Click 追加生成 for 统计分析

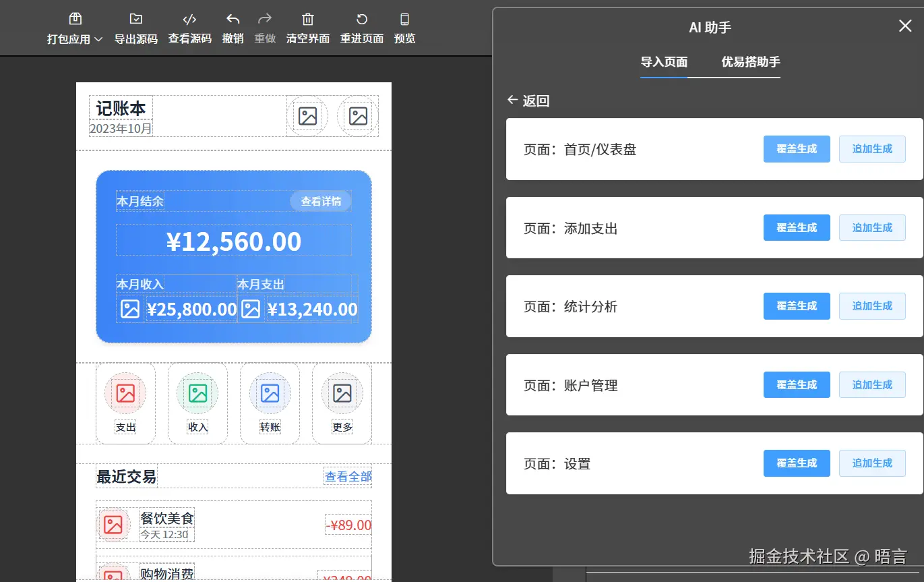872,306
